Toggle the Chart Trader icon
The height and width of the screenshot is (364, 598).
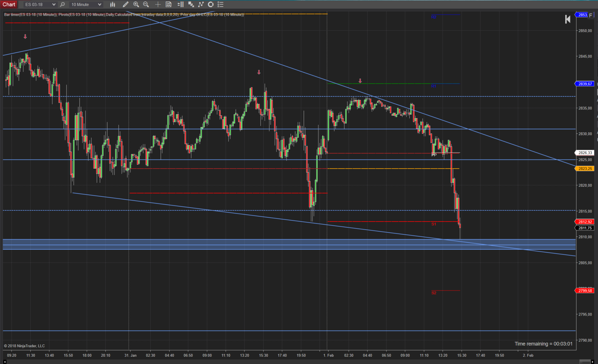(x=181, y=5)
